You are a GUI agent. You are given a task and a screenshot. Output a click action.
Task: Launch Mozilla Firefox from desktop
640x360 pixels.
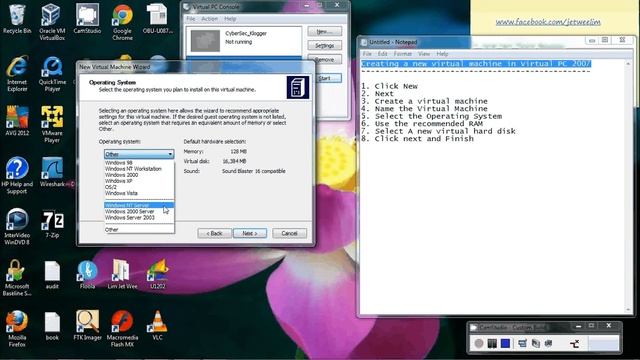[x=17, y=329]
